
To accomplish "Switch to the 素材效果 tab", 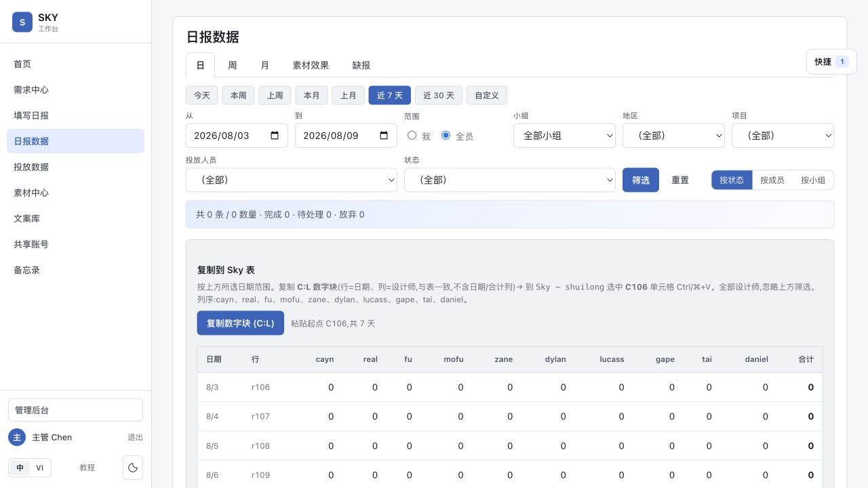I will coord(311,66).
